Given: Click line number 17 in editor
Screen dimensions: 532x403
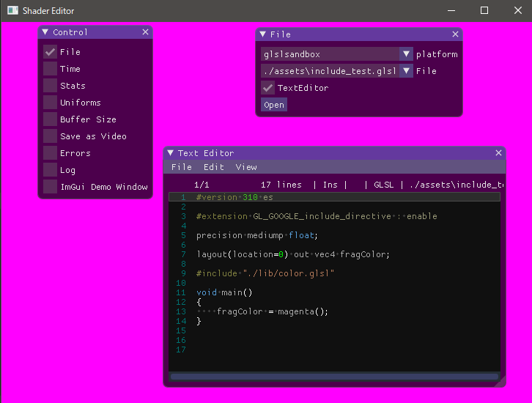Looking at the screenshot, I should click(x=181, y=350).
